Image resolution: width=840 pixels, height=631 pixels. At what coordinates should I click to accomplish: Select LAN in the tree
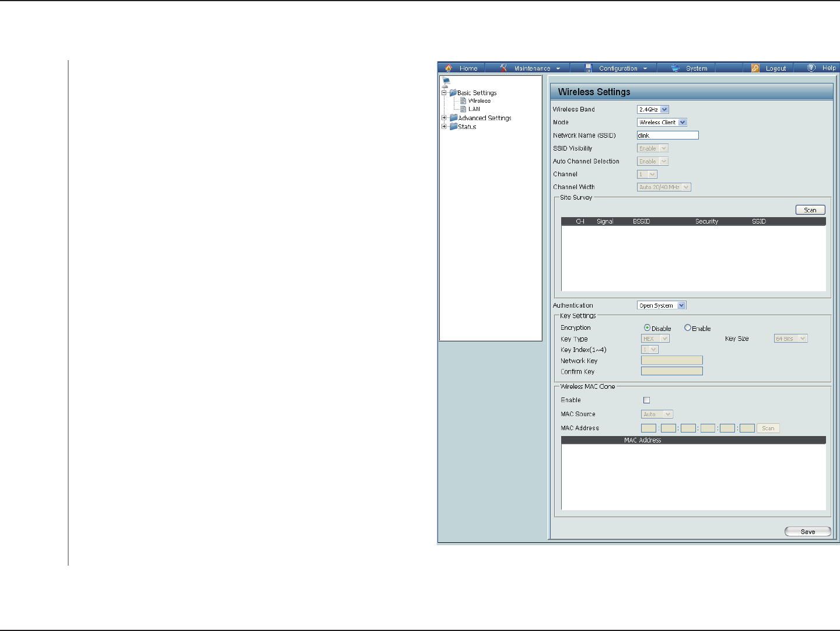click(474, 109)
